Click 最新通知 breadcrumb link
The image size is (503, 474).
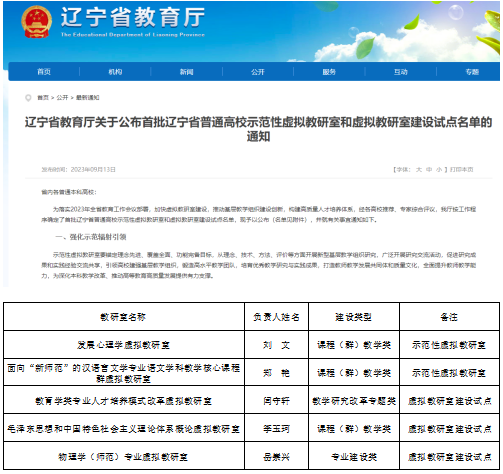(x=88, y=98)
